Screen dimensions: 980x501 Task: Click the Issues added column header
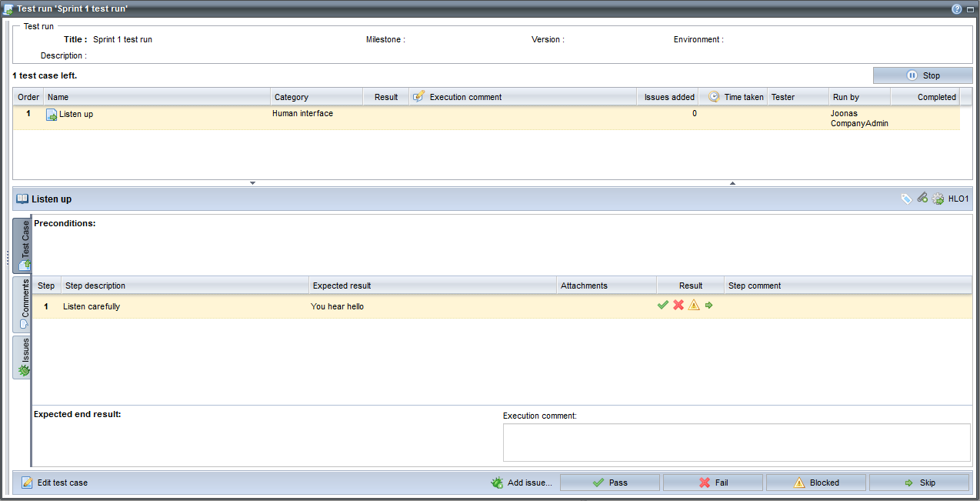pos(669,97)
